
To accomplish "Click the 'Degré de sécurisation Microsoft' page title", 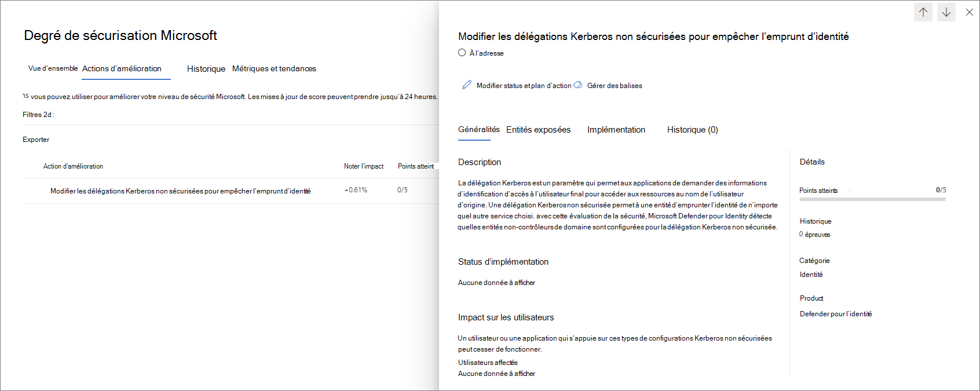I will coord(120,35).
